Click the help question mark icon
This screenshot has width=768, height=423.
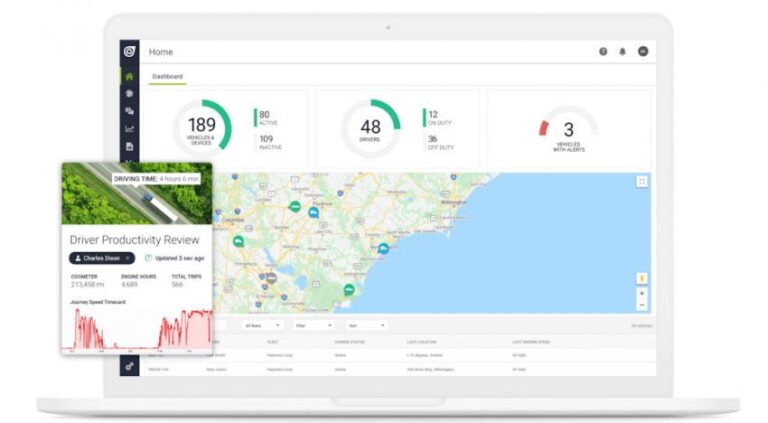pos(603,51)
